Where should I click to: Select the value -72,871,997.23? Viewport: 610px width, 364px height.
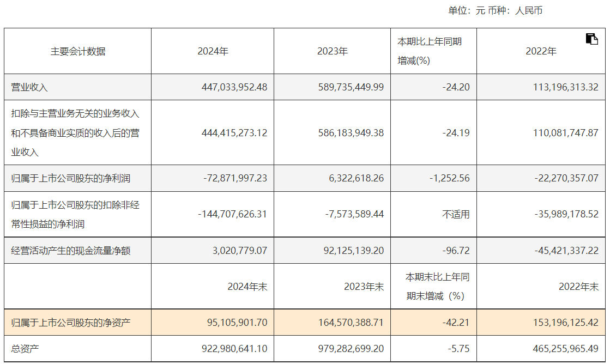point(235,178)
